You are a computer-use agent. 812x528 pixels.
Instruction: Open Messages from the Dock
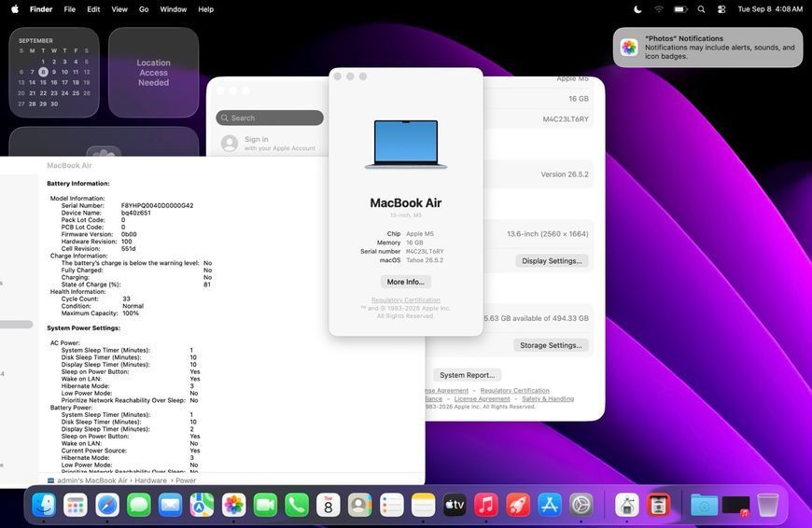click(x=139, y=506)
